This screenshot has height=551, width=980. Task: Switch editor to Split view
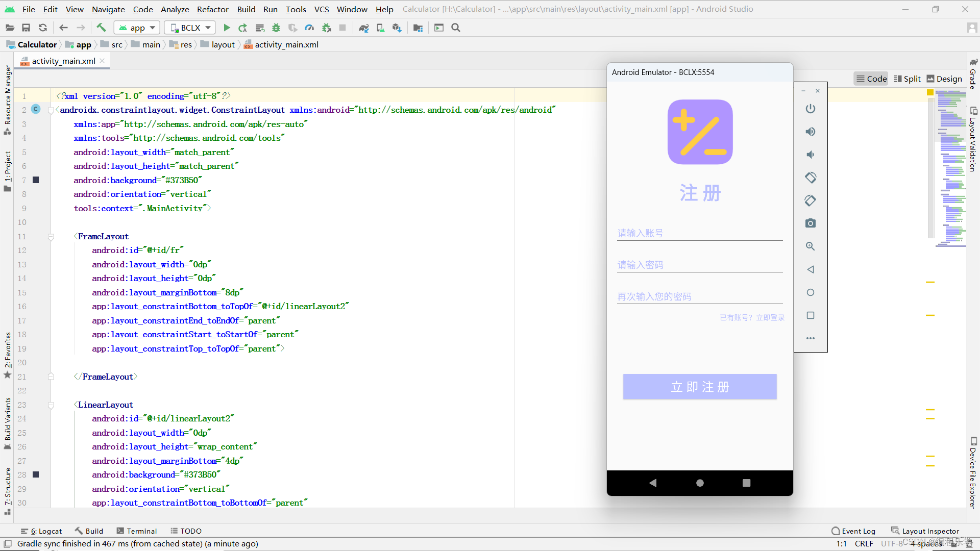click(907, 79)
